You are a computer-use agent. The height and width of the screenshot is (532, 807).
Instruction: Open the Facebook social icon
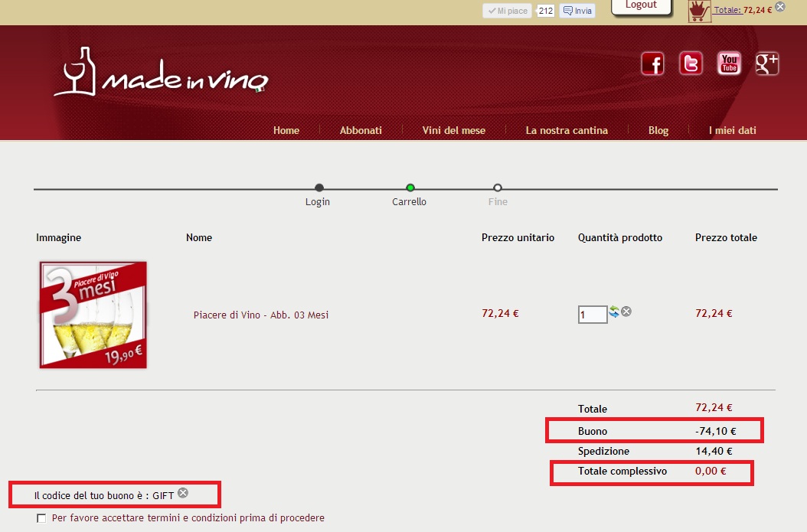(x=652, y=64)
